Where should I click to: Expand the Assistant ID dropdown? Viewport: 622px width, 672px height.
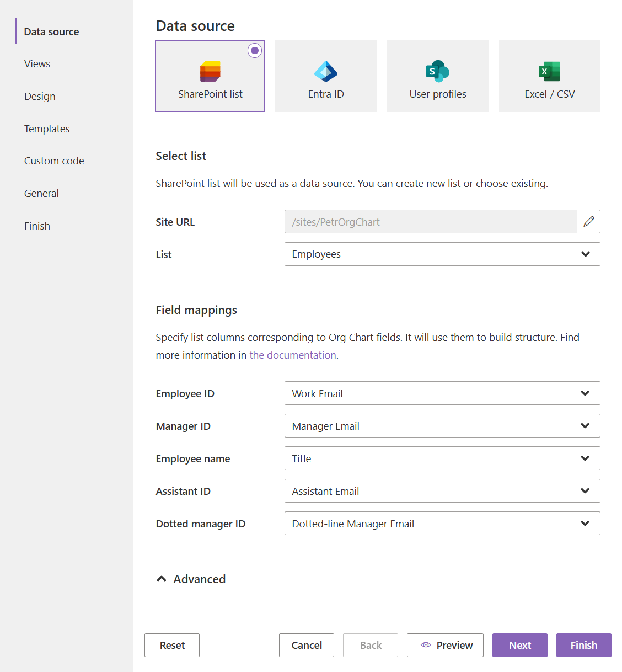tap(442, 491)
